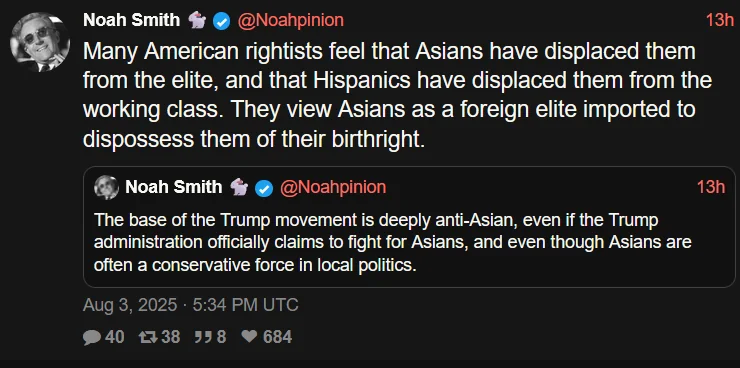Click the heart likes icon showing 684
This screenshot has height=368, width=740.
click(x=249, y=336)
